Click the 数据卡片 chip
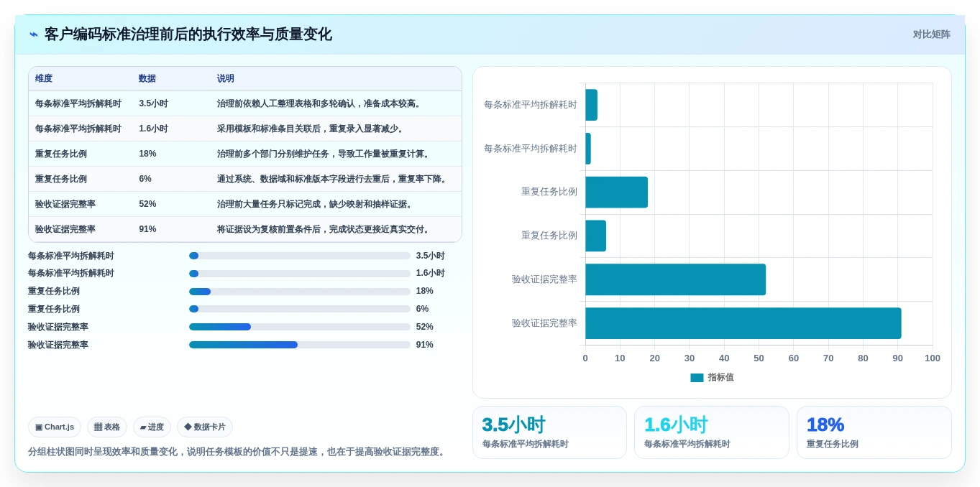 click(x=205, y=427)
